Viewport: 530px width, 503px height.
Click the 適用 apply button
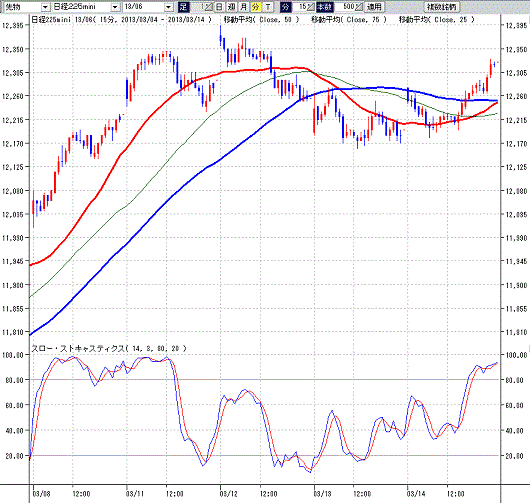click(x=374, y=7)
